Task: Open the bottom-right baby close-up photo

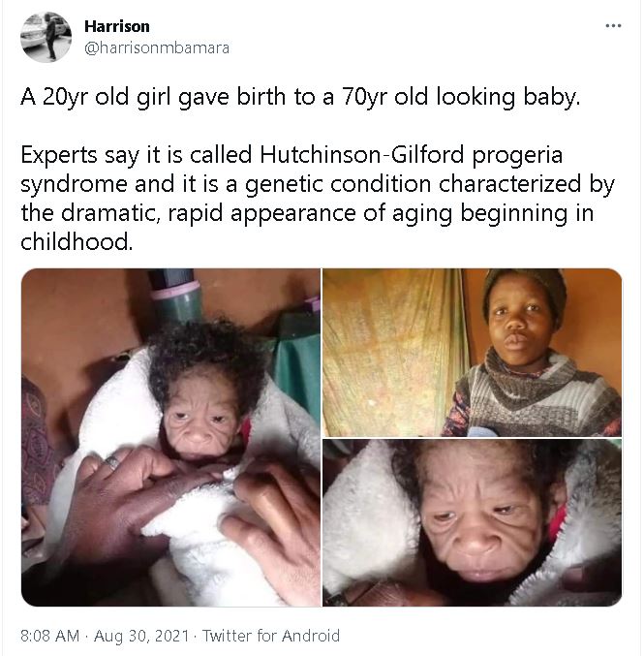Action: point(473,522)
